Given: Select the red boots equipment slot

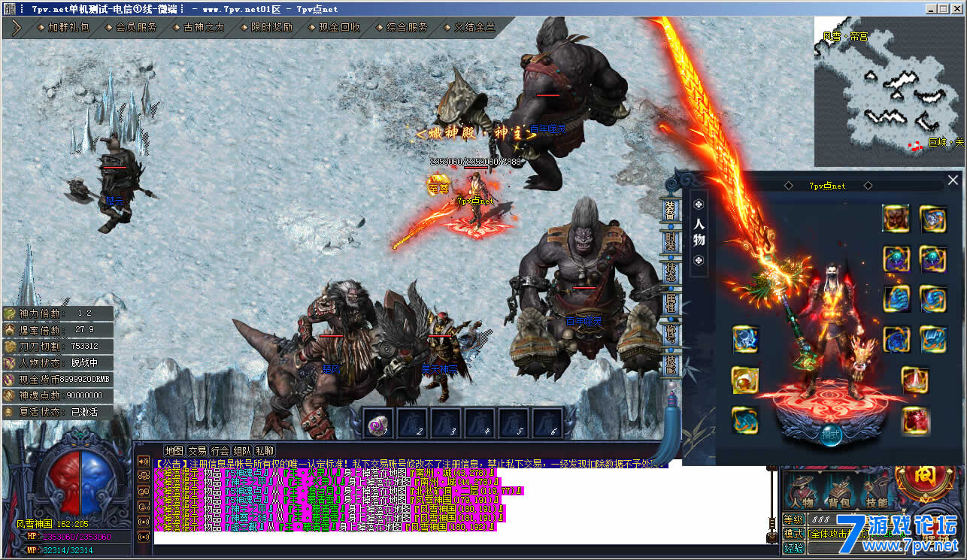Looking at the screenshot, I should pyautogui.click(x=915, y=420).
